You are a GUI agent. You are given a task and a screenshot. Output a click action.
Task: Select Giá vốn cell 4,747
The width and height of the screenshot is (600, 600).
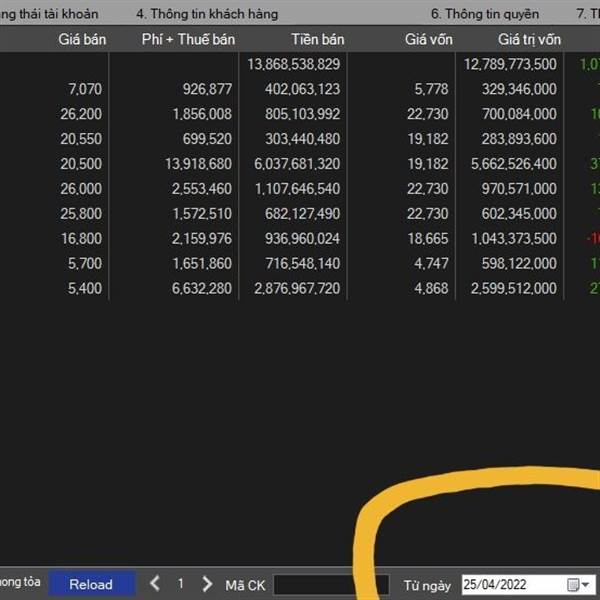pos(431,264)
